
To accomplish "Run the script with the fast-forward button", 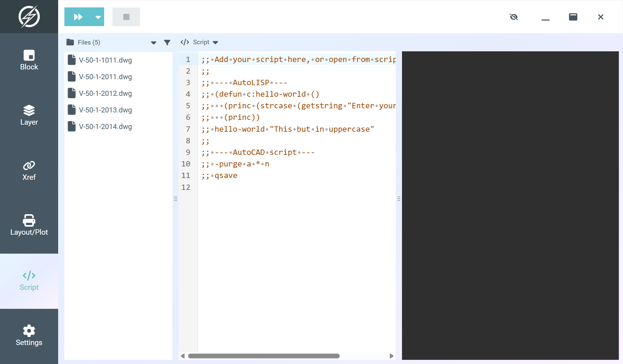I will [78, 17].
